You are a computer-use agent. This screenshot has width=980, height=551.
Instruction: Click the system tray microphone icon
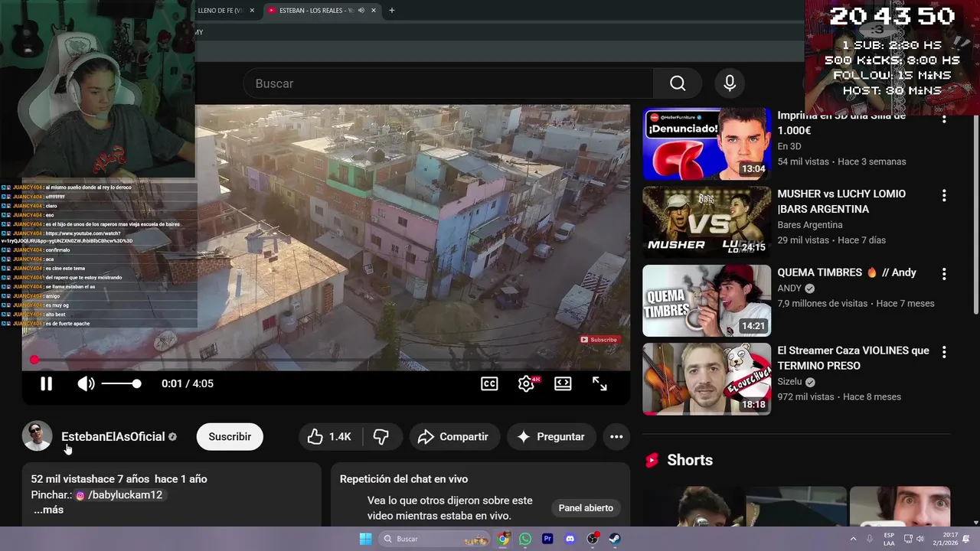pyautogui.click(x=870, y=539)
